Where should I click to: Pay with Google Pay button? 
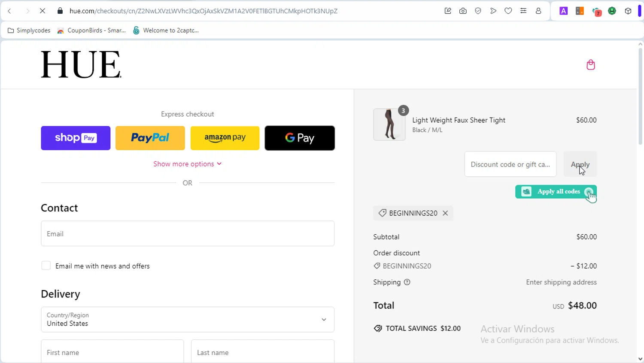coord(300,138)
